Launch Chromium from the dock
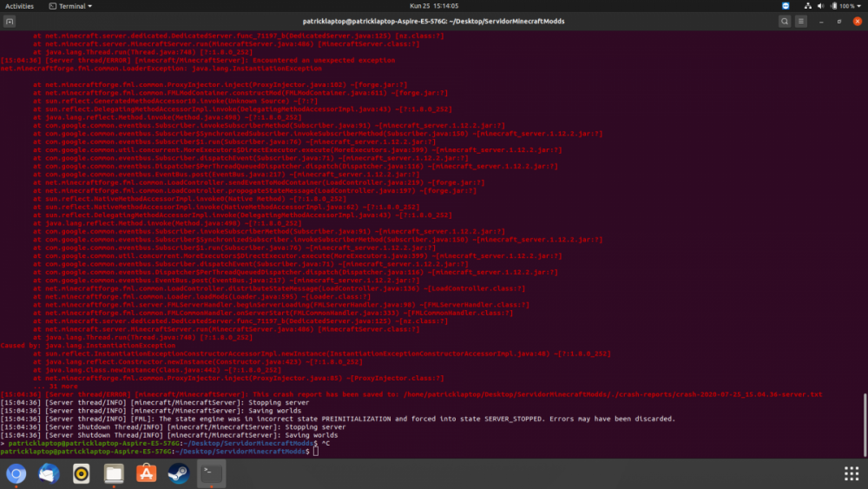868x489 pixels. coord(16,473)
